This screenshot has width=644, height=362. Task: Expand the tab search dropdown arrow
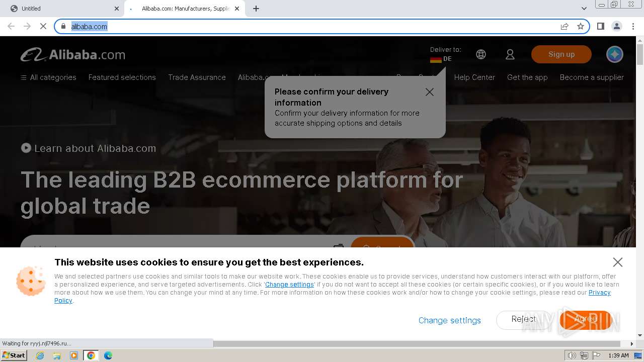[584, 9]
